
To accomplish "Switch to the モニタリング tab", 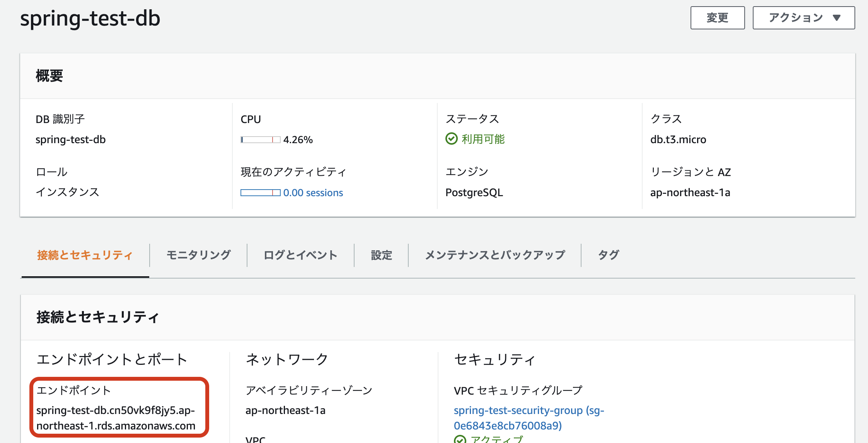I will coord(199,255).
